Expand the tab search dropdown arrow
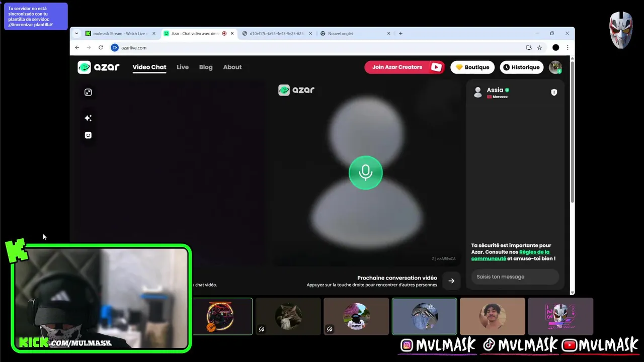 pyautogui.click(x=76, y=34)
